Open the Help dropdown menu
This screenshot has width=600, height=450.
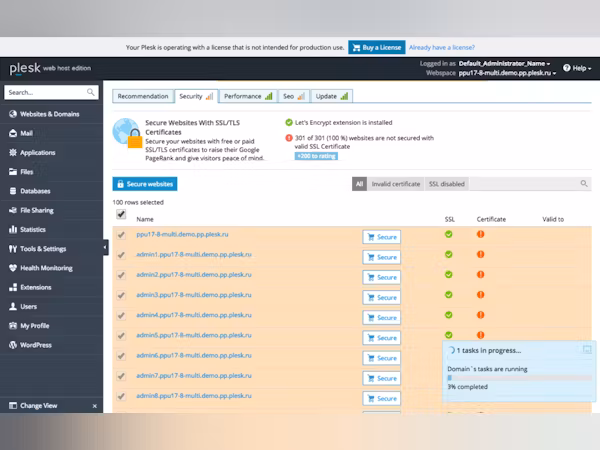577,68
